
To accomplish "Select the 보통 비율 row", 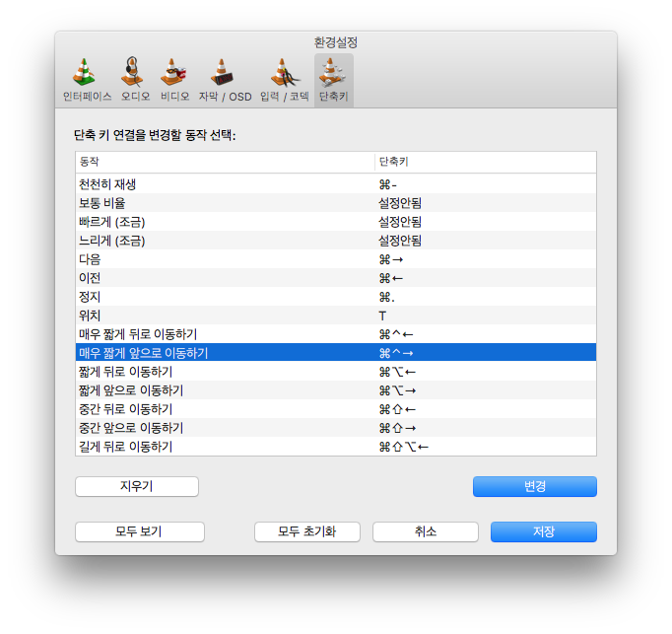I will coord(336,203).
